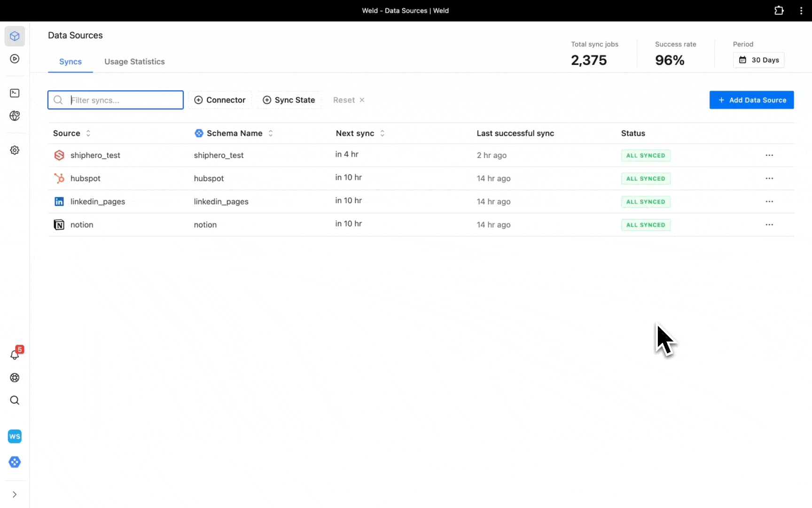Image resolution: width=812 pixels, height=508 pixels.
Task: Click the cube Data Sources sidebar icon
Action: (x=15, y=36)
